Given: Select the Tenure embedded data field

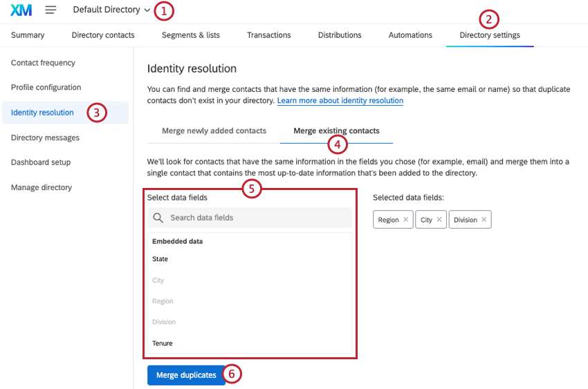Looking at the screenshot, I should pos(163,343).
